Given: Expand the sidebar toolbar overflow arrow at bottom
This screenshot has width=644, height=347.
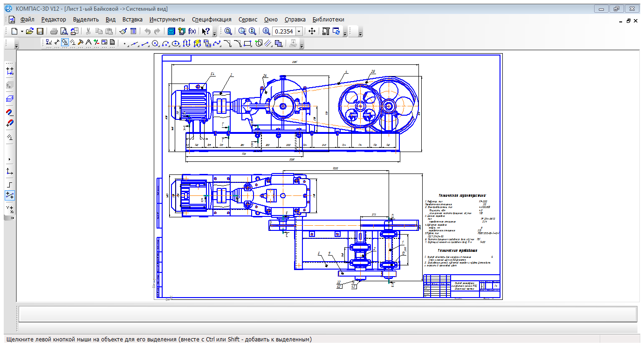Looking at the screenshot, I should 13,218.
